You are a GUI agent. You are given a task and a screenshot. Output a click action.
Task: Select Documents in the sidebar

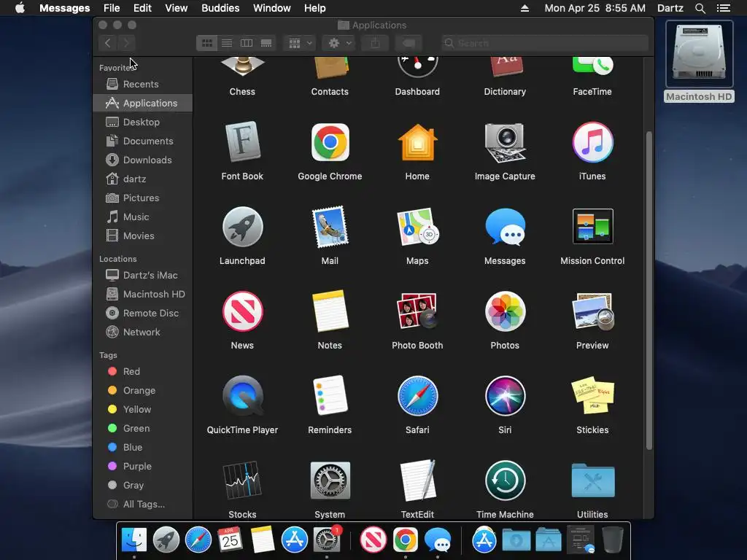pyautogui.click(x=142, y=141)
